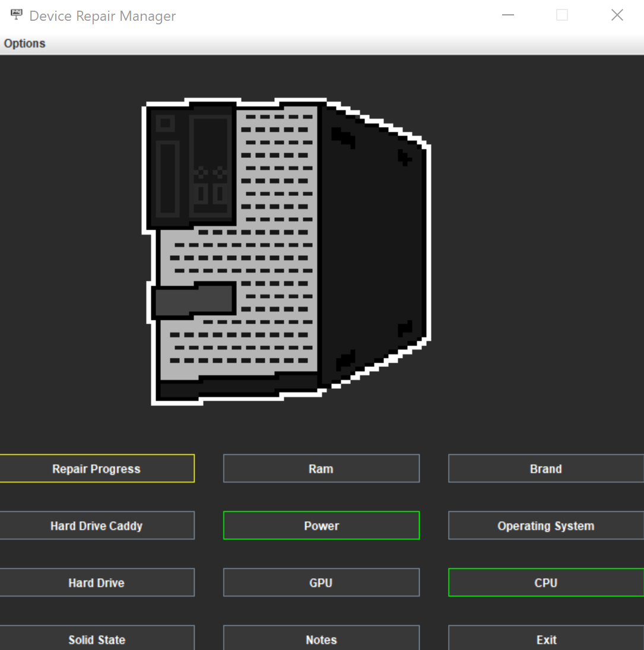
Task: Open the Repair Progress section
Action: tap(97, 468)
